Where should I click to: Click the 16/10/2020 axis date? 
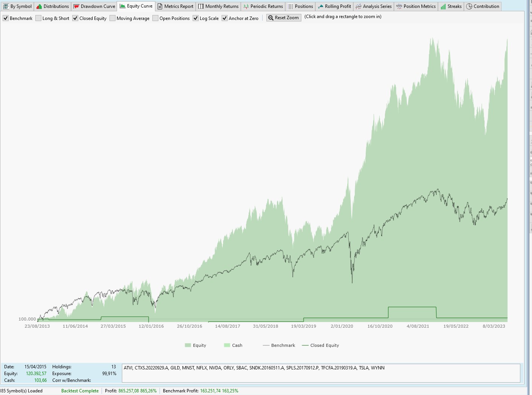[380, 326]
